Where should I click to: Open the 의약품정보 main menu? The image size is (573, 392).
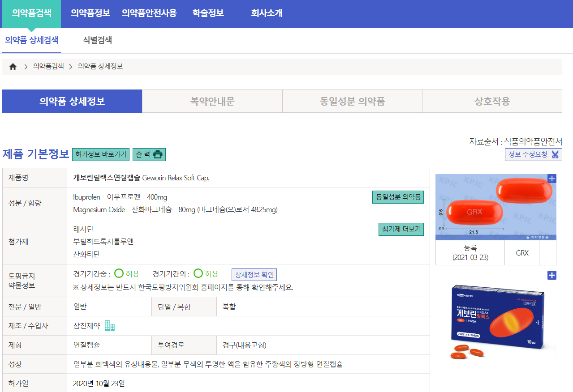90,13
